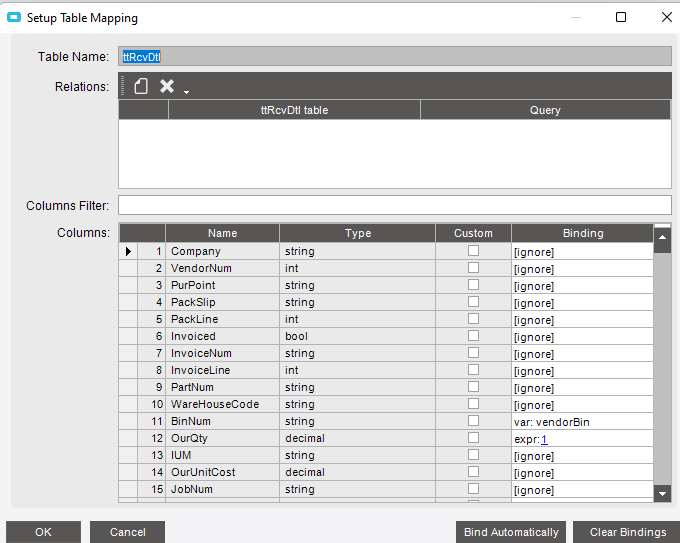Click into the Columns Filter field
Viewport: 680px width, 543px height.
395,205
